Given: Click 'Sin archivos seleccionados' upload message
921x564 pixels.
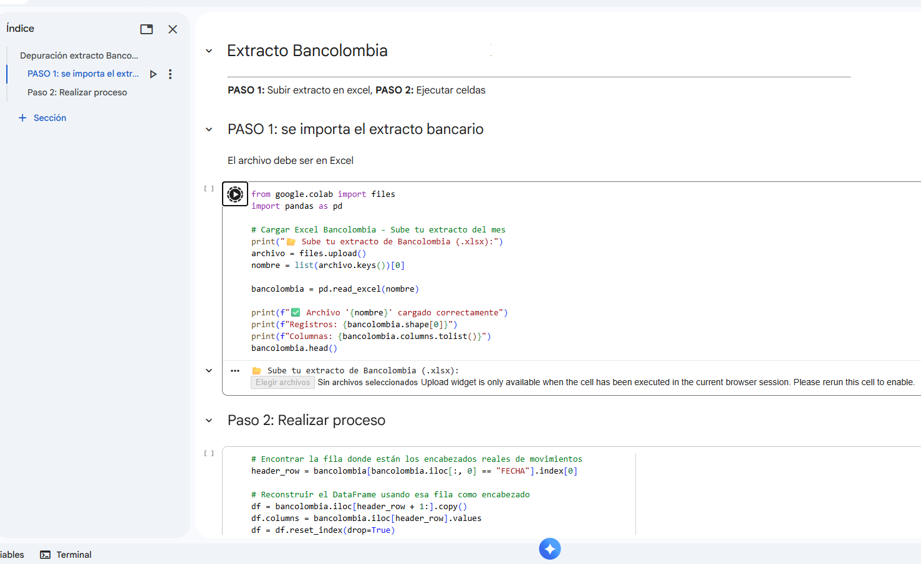Looking at the screenshot, I should pyautogui.click(x=368, y=382).
